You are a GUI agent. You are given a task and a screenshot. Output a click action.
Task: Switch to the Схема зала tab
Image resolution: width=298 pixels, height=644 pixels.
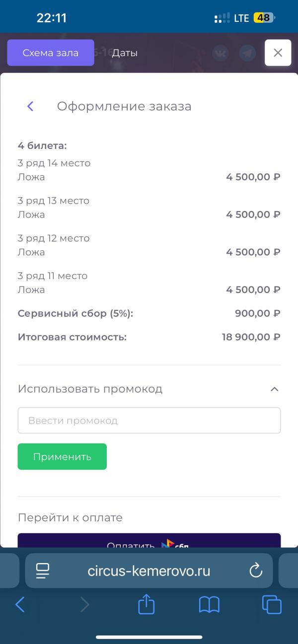point(51,53)
